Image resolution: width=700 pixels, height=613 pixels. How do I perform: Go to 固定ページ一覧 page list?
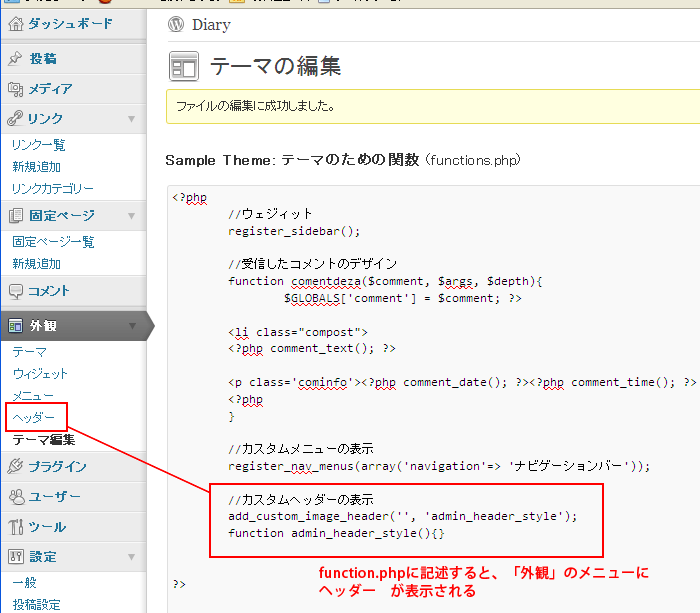point(53,242)
